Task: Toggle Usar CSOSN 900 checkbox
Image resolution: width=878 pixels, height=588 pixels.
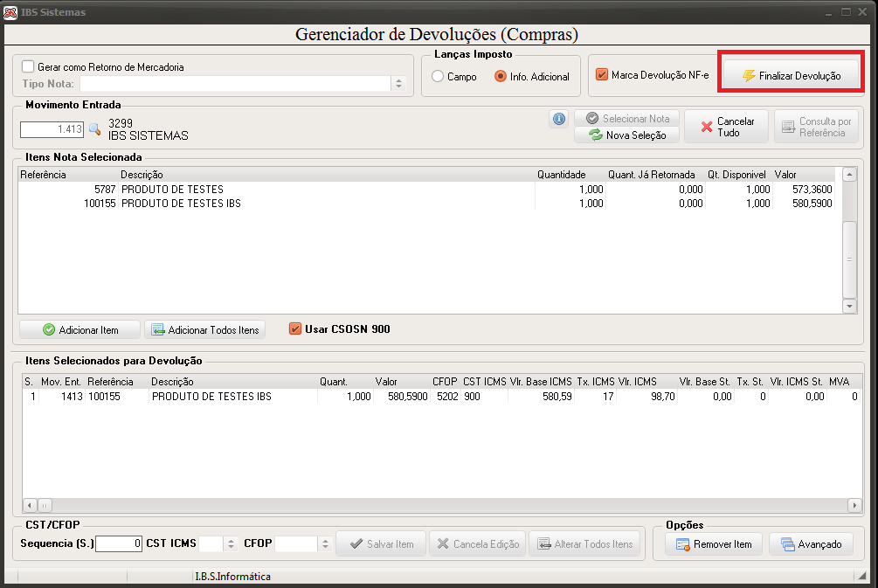Action: [x=295, y=329]
